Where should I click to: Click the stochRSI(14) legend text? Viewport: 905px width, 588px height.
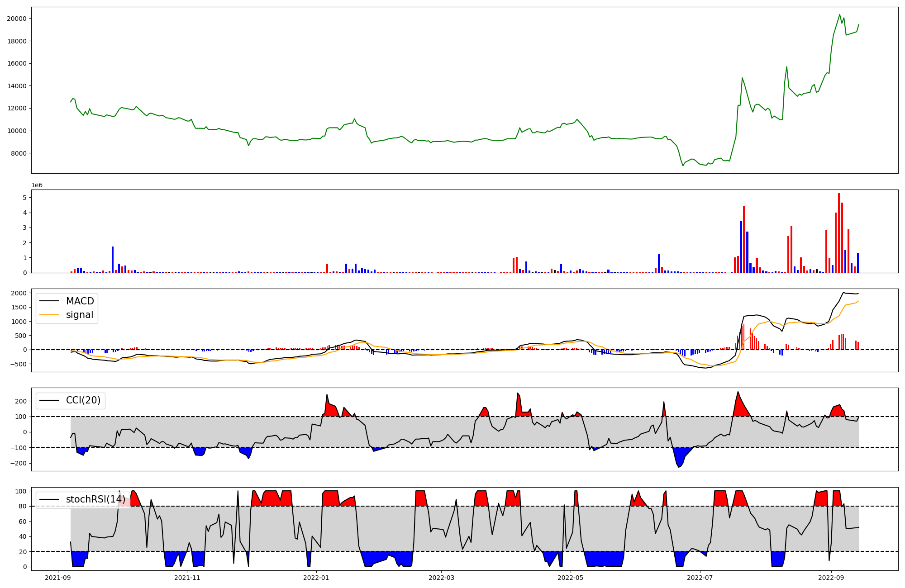click(x=95, y=499)
